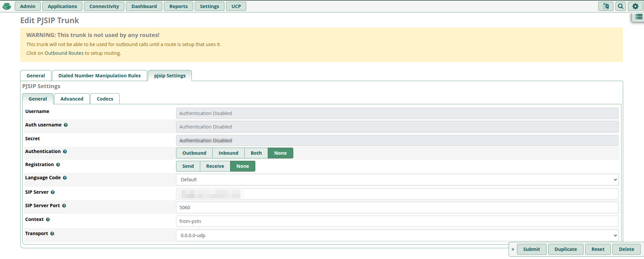The image size is (644, 259).
Task: Click the FreePBX frog logo
Action: point(7,6)
